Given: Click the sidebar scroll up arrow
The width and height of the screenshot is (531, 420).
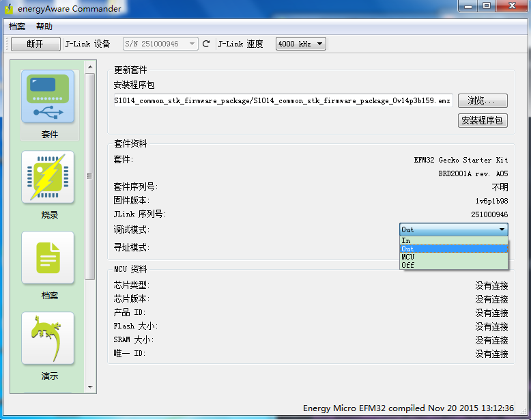Looking at the screenshot, I should coord(90,67).
